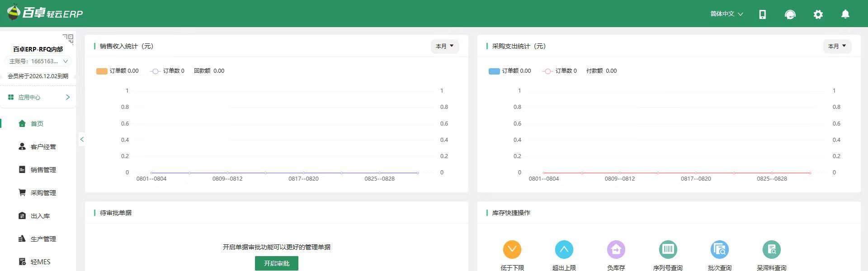
Task: Click the 低于下限 inventory shortcut icon
Action: (x=512, y=249)
